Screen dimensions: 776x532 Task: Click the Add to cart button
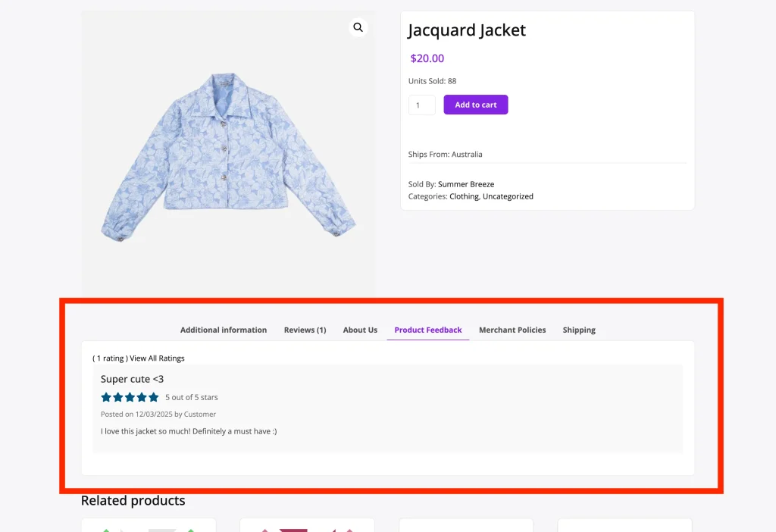pyautogui.click(x=476, y=105)
